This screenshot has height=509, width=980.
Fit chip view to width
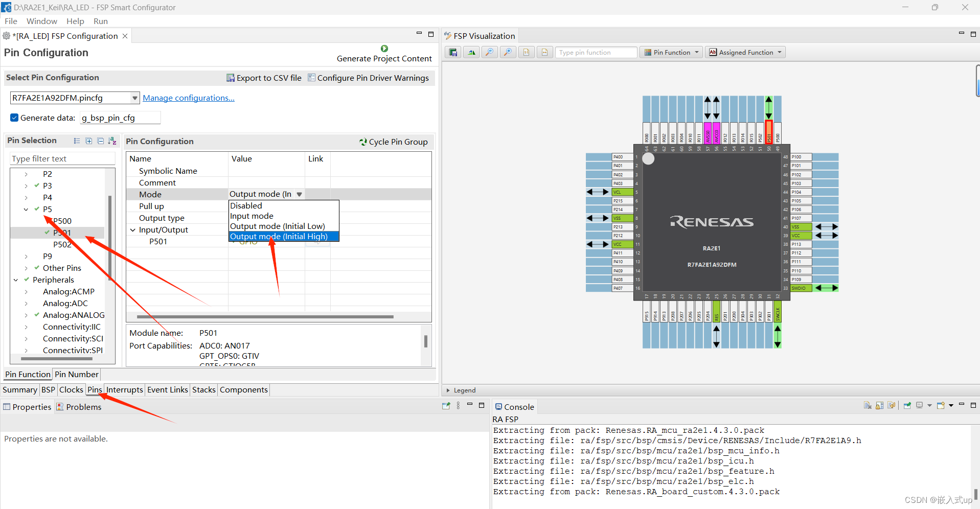tap(545, 52)
